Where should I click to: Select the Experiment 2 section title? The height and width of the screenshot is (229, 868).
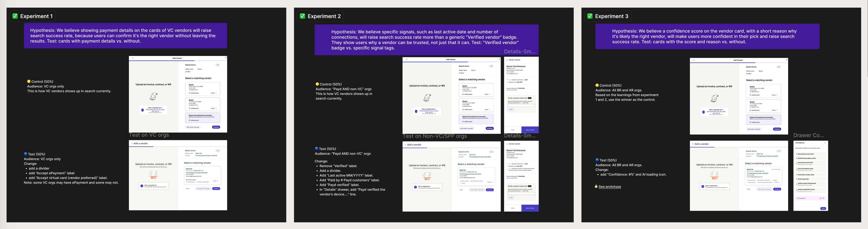coord(324,16)
